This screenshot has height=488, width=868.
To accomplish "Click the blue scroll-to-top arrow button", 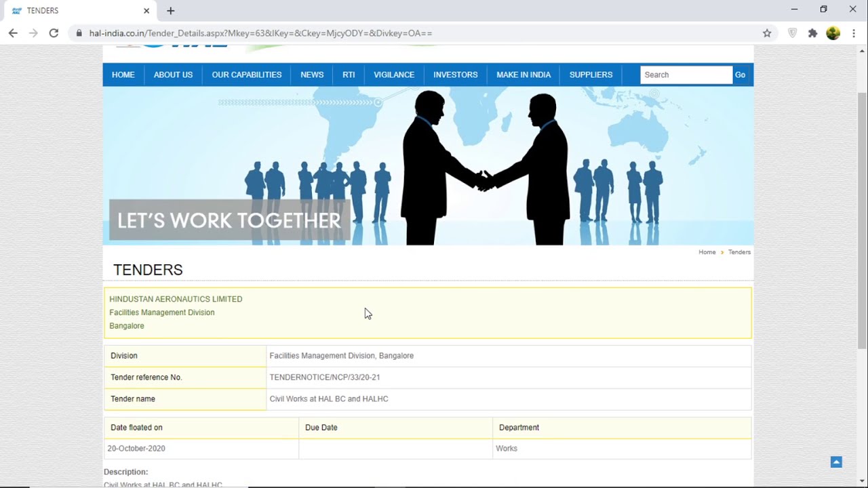I will point(836,462).
